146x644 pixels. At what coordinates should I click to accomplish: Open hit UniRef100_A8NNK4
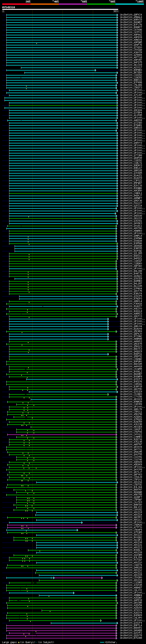point(131,595)
